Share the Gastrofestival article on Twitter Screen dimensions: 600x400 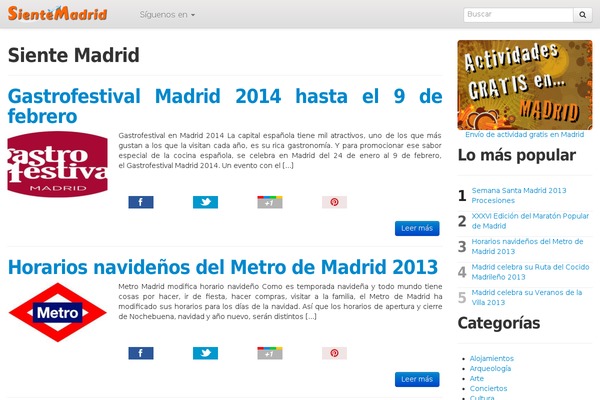tap(205, 202)
